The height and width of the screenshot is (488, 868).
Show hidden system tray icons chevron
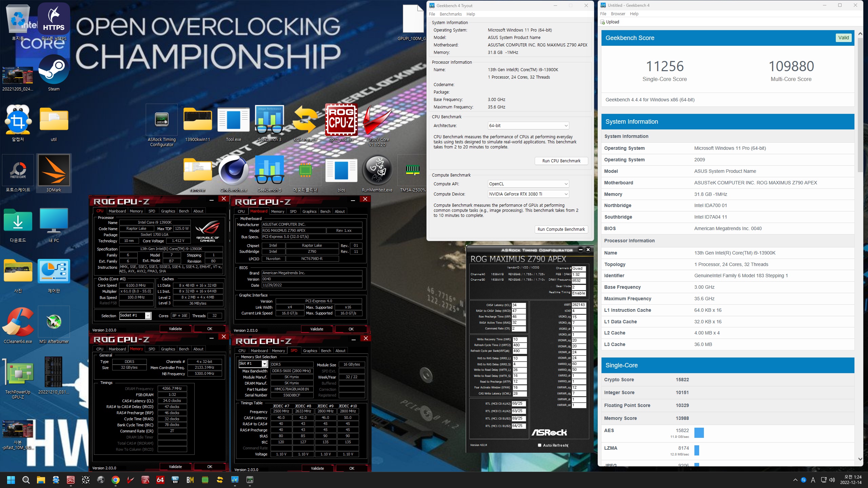(795, 480)
